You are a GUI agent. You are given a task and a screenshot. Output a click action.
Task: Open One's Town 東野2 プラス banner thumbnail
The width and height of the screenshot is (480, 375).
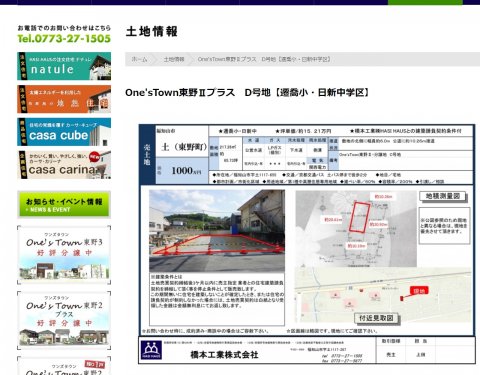point(64,320)
